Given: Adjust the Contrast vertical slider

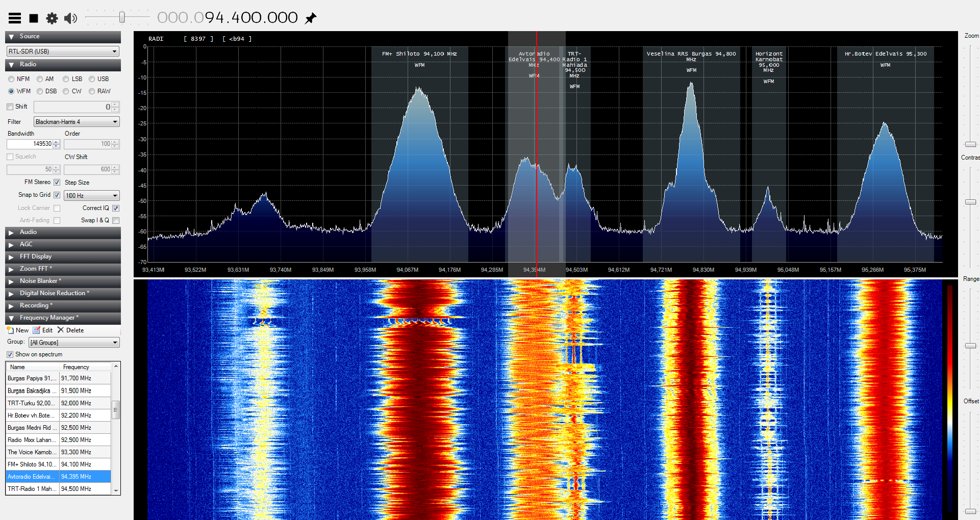Looking at the screenshot, I should [x=970, y=202].
